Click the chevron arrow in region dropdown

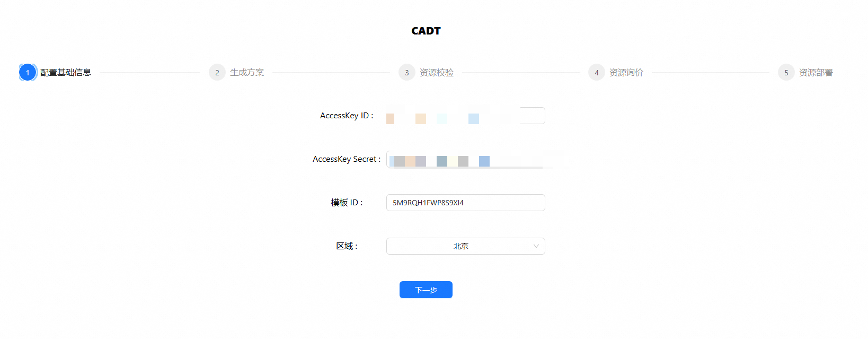[x=536, y=246]
